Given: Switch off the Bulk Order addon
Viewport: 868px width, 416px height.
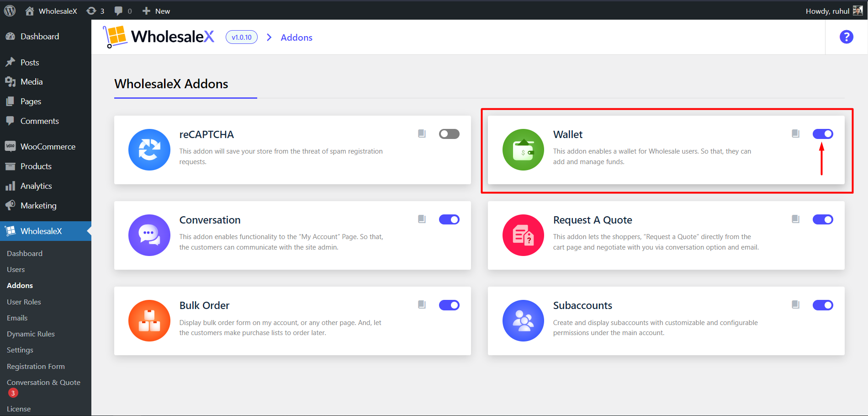Looking at the screenshot, I should [x=449, y=305].
